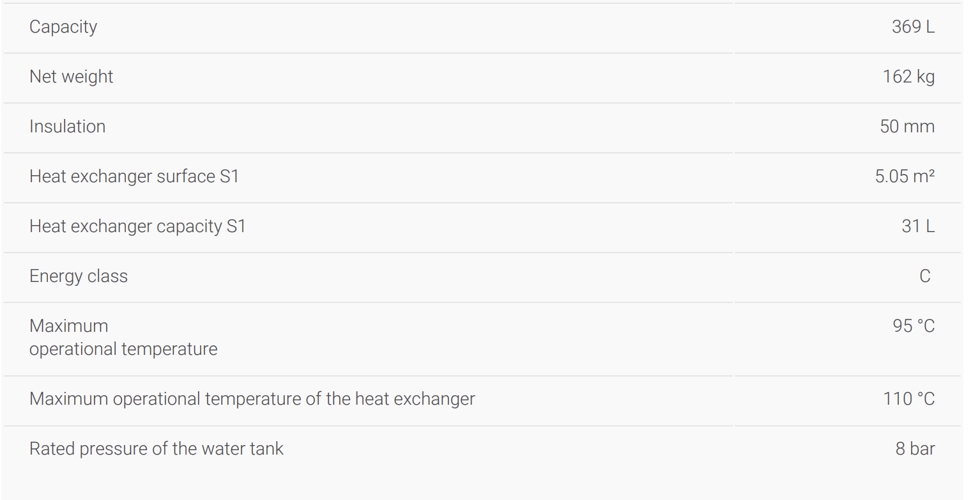The image size is (980, 500).
Task: Click the second-line text 'operational temperature'
Action: 123,349
